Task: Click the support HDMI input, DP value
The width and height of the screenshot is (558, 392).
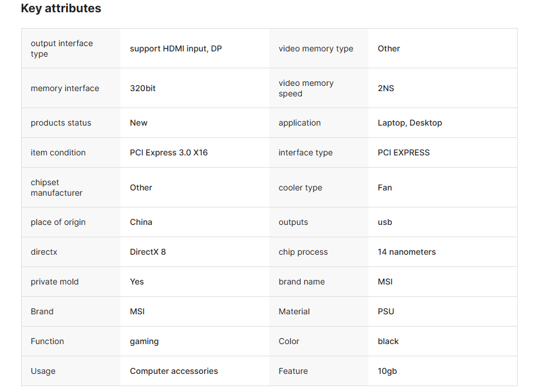Action: 176,48
